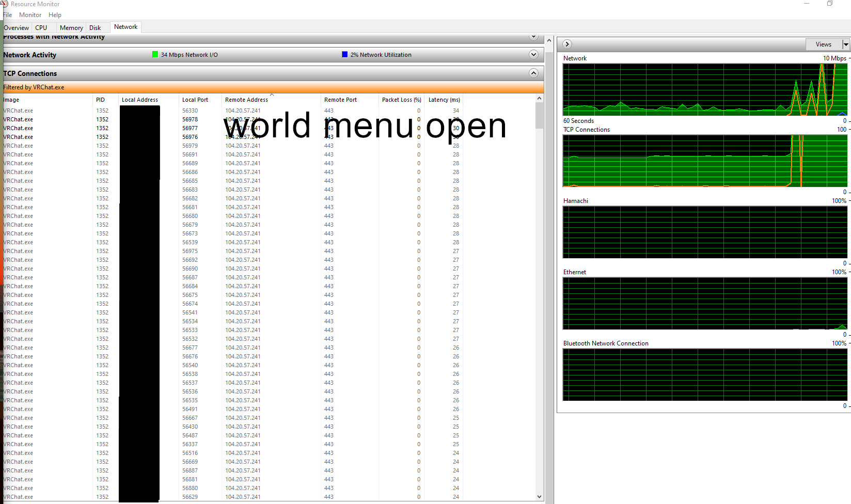Click the 34 Mbps Network I/O label
The height and width of the screenshot is (504, 851).
pos(190,55)
